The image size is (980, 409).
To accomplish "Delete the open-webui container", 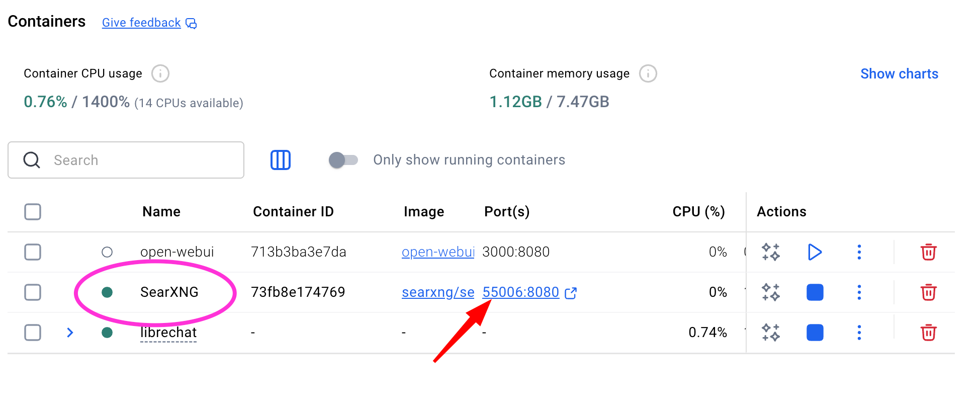I will [928, 252].
